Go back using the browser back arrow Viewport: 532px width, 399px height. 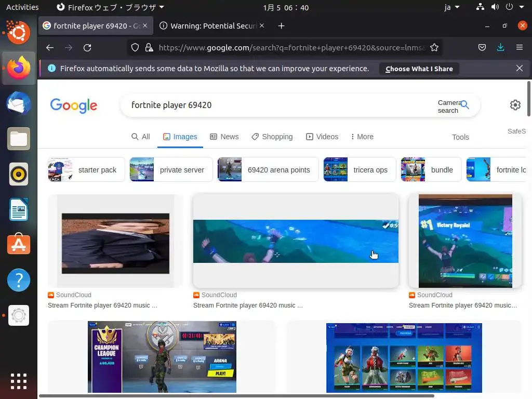50,48
